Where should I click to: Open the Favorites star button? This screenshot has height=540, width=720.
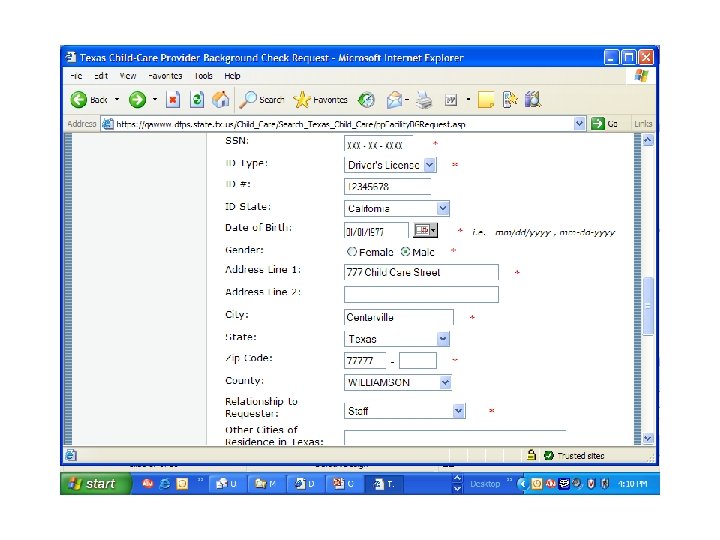pos(321,99)
